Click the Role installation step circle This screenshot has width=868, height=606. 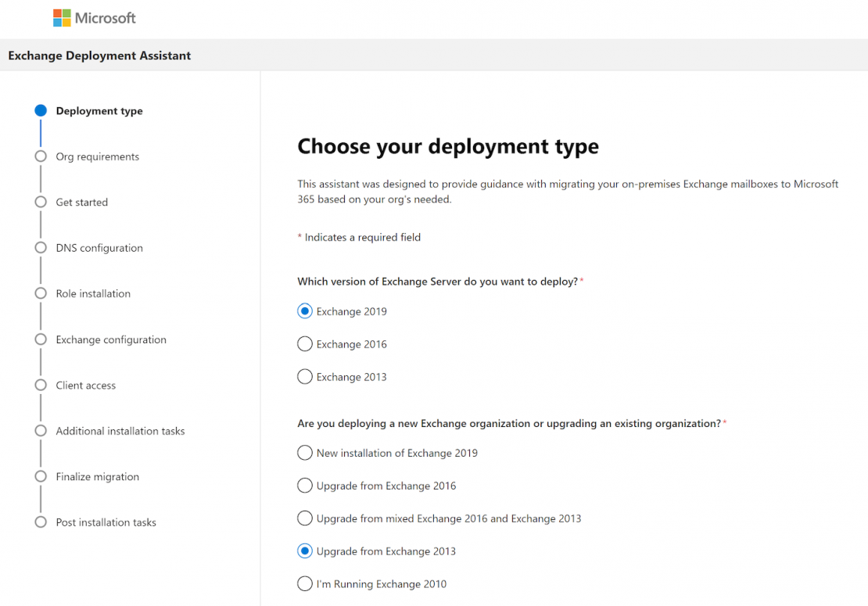click(x=40, y=293)
